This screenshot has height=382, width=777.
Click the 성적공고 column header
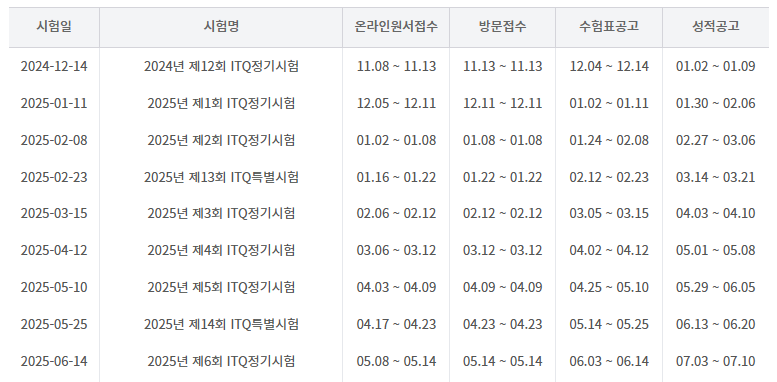pos(716,27)
